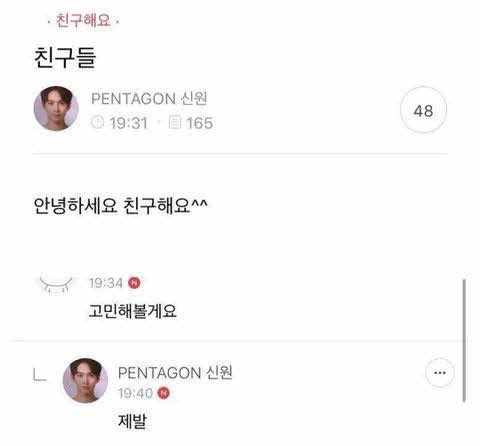Click the post title 친구들
The height and width of the screenshot is (446, 480).
coord(65,58)
